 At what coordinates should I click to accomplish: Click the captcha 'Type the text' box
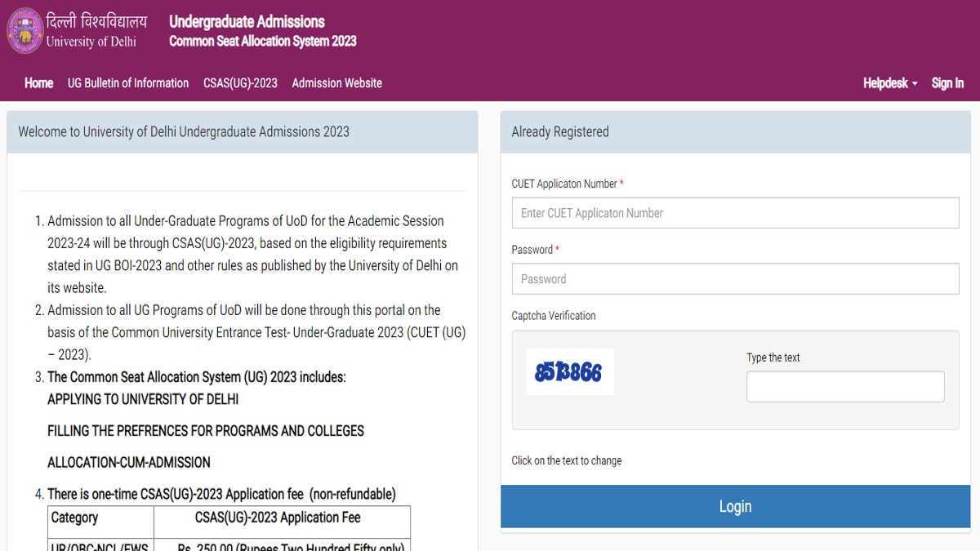845,386
